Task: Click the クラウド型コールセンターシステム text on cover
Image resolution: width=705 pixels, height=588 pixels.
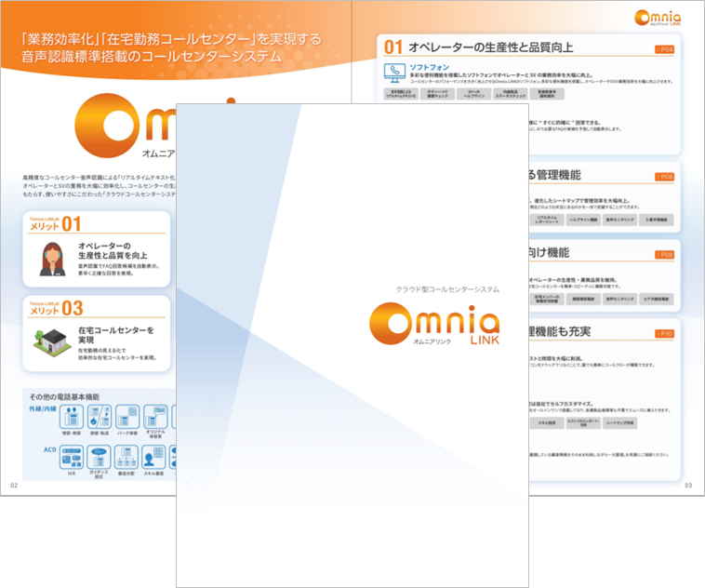Action: [x=447, y=289]
